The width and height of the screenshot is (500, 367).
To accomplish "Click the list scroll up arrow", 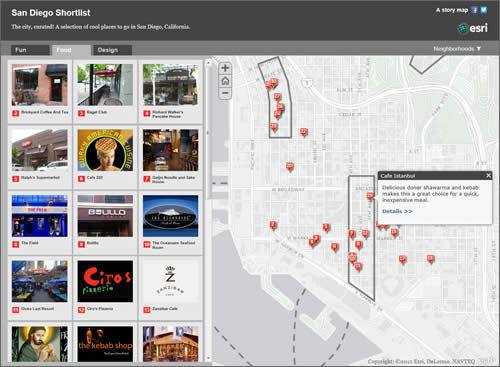I will [x=209, y=62].
